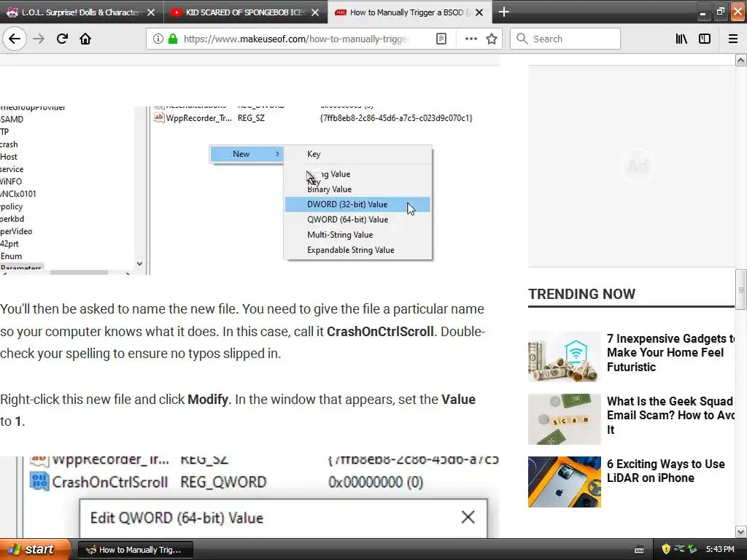Click the TRENDING NOW heading

(x=581, y=295)
